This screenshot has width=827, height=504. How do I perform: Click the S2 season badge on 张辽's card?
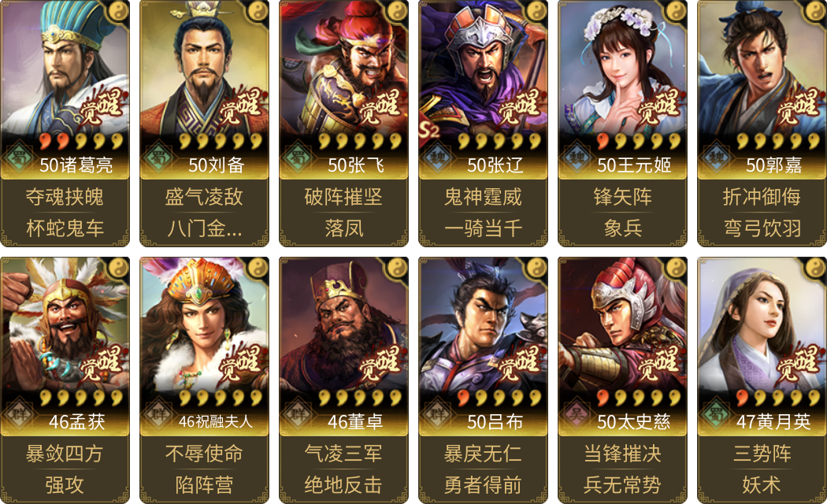[x=428, y=129]
